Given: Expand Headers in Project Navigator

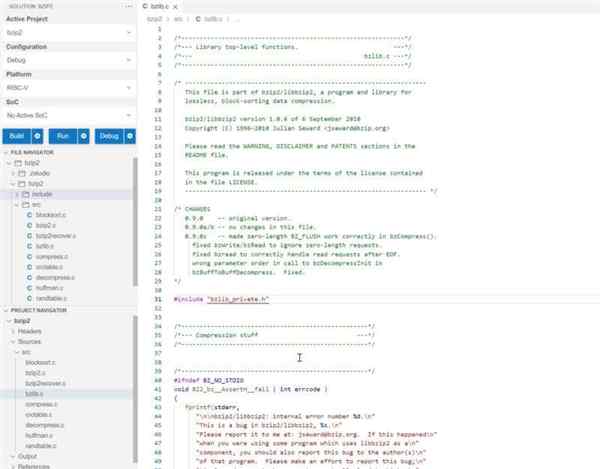Looking at the screenshot, I should pos(13,331).
